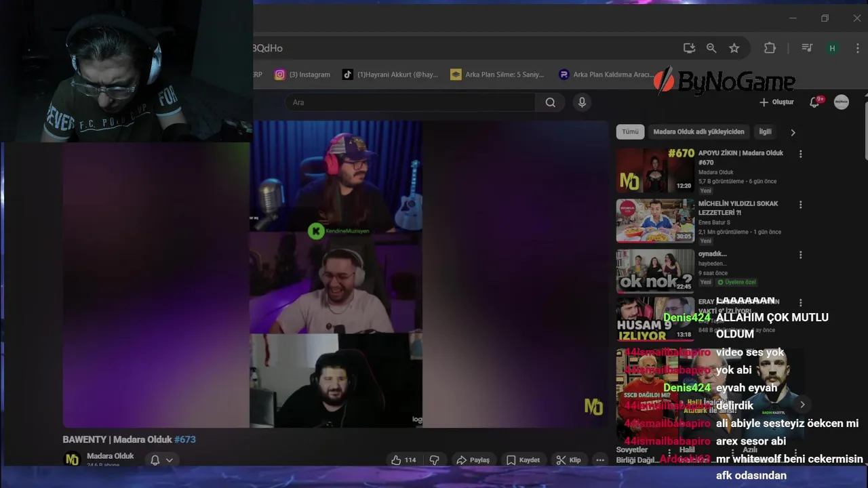Click the Oluştur create button

[x=776, y=102]
